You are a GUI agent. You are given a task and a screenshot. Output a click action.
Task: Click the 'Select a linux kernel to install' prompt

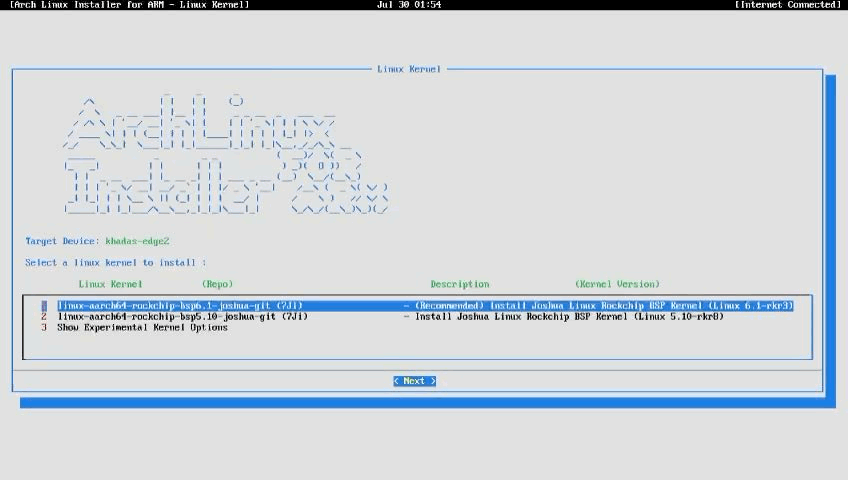click(x=115, y=263)
